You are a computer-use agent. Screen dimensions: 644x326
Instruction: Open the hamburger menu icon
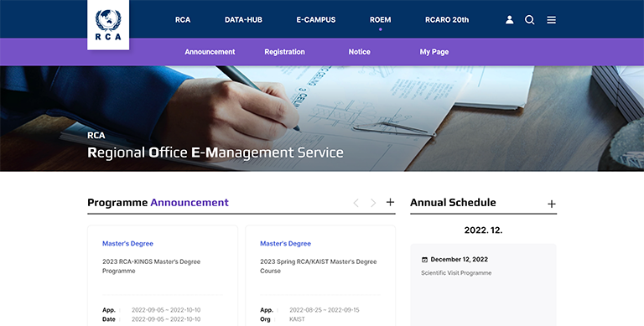pyautogui.click(x=551, y=20)
